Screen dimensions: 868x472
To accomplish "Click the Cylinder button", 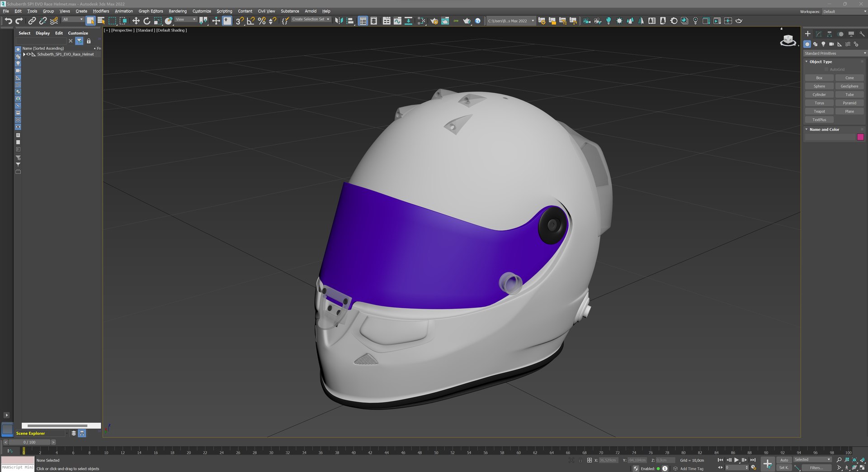I will [819, 95].
